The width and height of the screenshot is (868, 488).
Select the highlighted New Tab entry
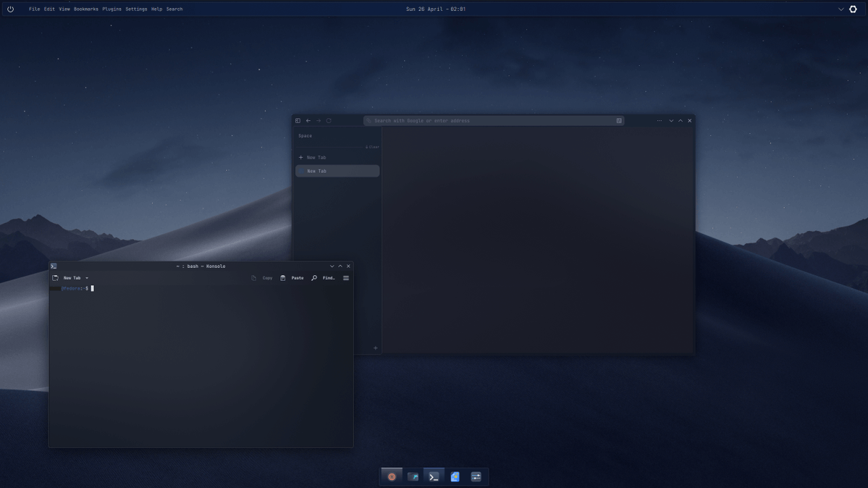coord(337,171)
